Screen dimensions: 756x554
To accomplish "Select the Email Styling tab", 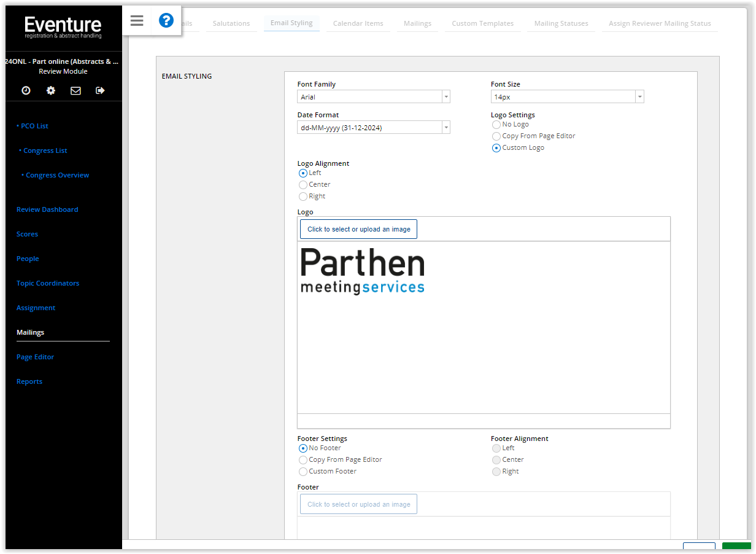I will [291, 23].
